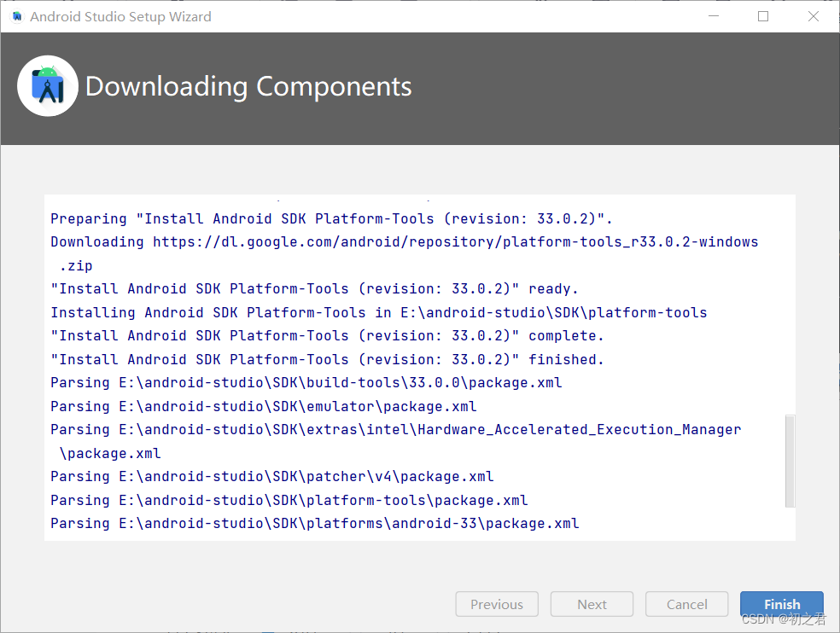Viewport: 840px width, 633px height.
Task: Close the Android Studio Setup Wizard
Action: (x=813, y=15)
